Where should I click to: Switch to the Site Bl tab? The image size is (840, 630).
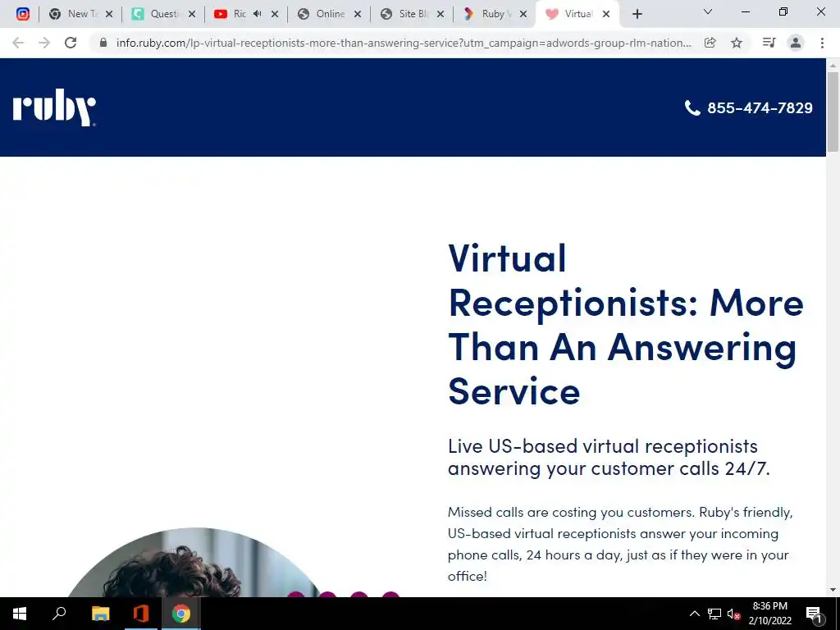point(412,14)
